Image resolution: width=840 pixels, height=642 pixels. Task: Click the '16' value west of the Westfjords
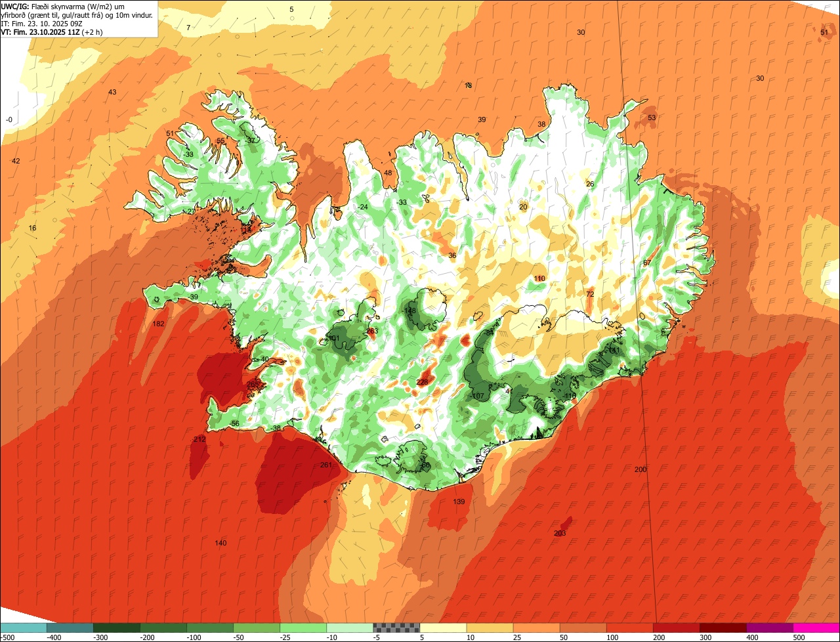coord(32,228)
